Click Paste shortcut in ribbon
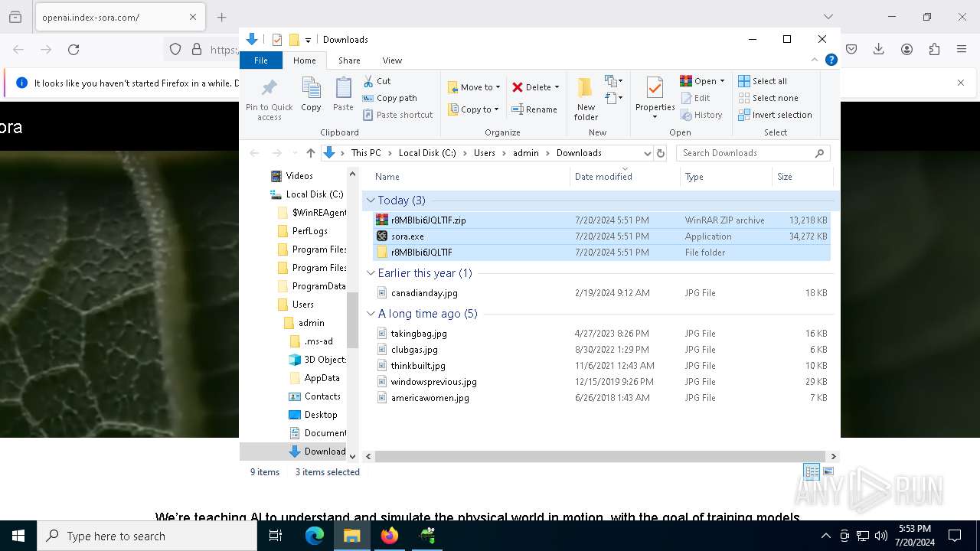 [x=397, y=115]
